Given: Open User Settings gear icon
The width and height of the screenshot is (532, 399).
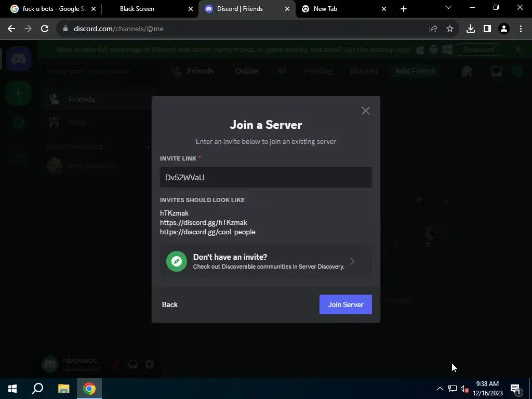Looking at the screenshot, I should [150, 364].
